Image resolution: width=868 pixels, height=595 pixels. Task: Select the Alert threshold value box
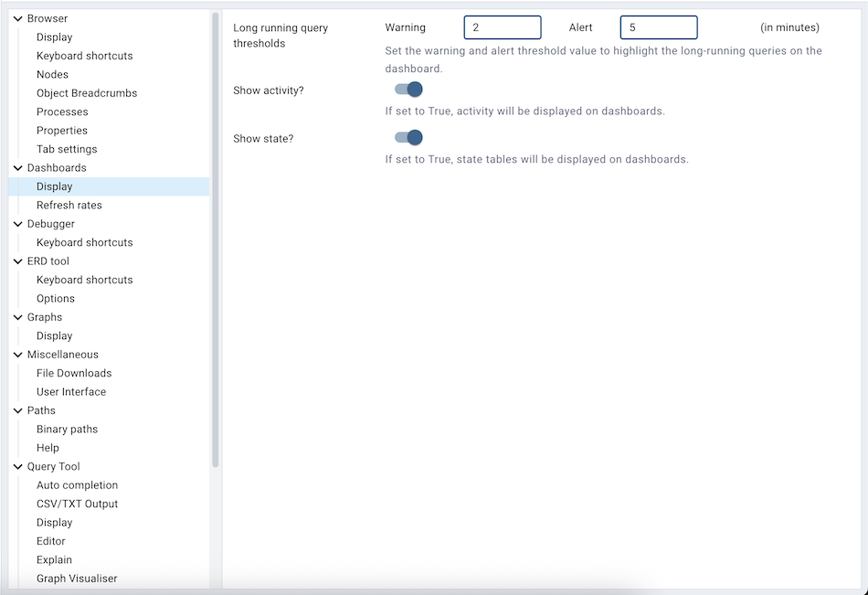pyautogui.click(x=658, y=27)
